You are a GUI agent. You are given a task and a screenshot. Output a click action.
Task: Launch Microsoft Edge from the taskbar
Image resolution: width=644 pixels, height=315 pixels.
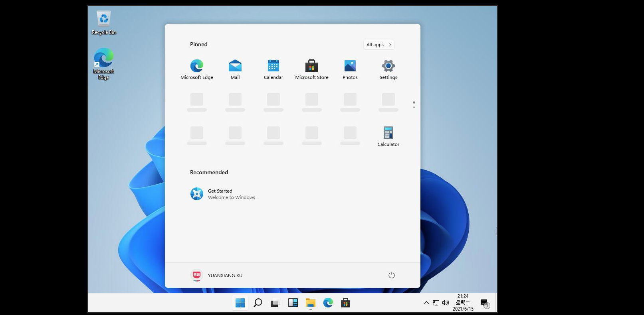tap(328, 303)
